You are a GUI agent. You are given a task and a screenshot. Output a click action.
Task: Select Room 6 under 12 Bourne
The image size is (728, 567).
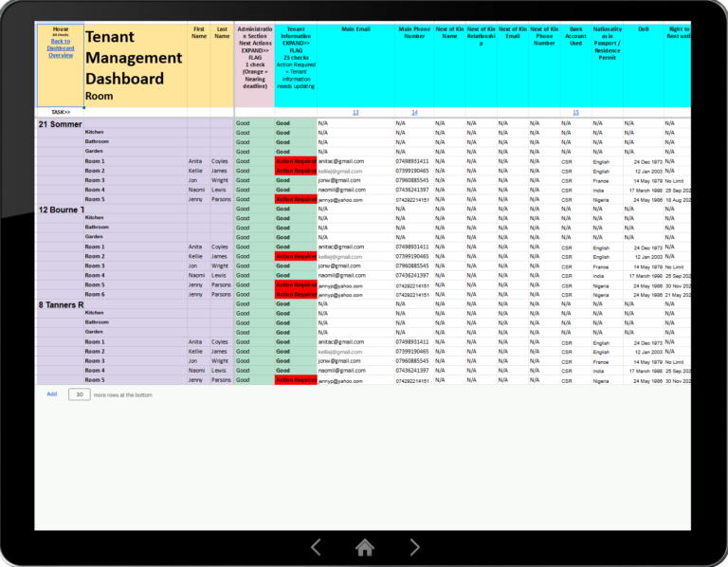pos(136,295)
